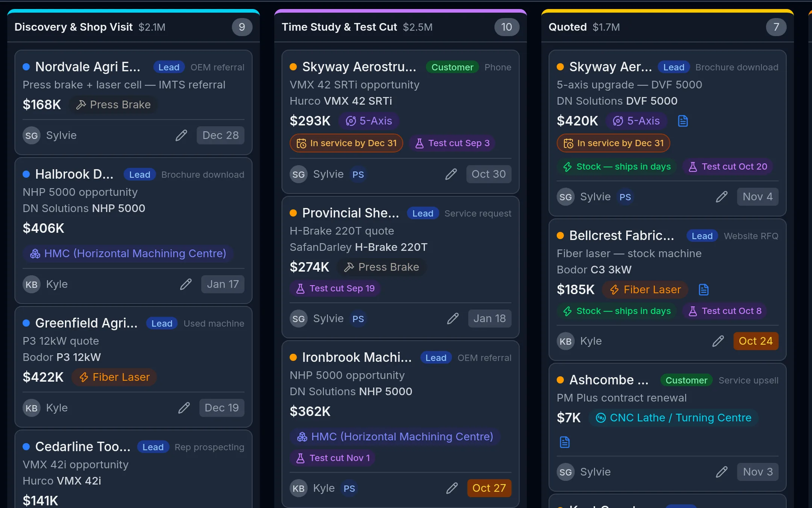
Task: Click 5-Axis tag on $293K Skyway card
Action: pos(369,121)
